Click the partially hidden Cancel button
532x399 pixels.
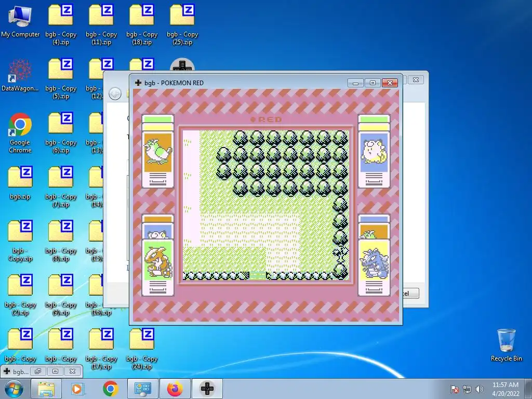coord(411,293)
